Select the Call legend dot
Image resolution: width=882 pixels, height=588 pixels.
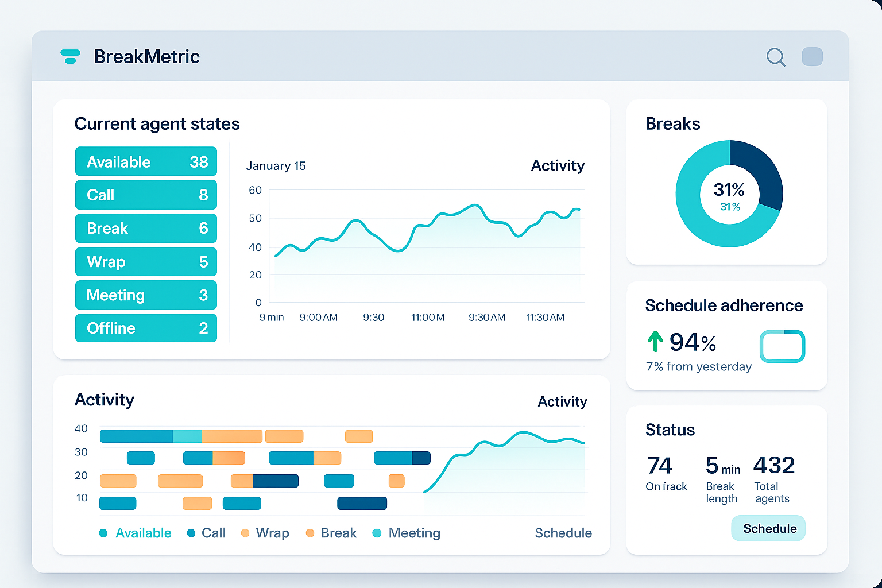(192, 533)
